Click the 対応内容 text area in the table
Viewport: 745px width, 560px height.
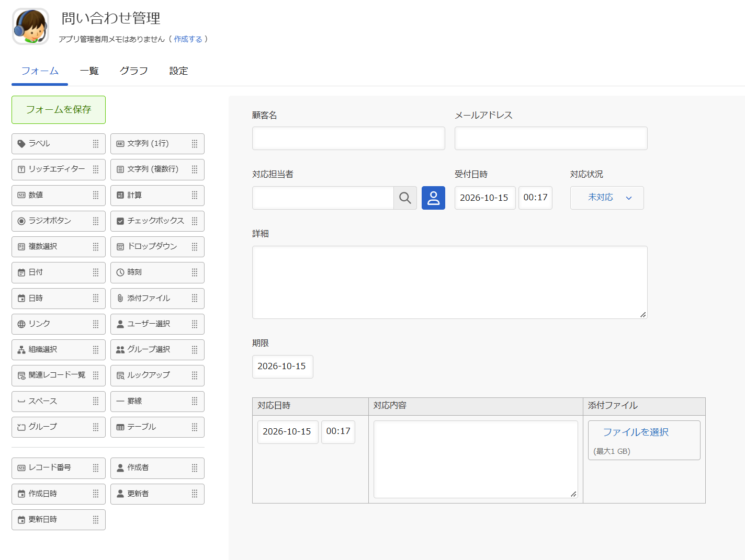point(476,460)
